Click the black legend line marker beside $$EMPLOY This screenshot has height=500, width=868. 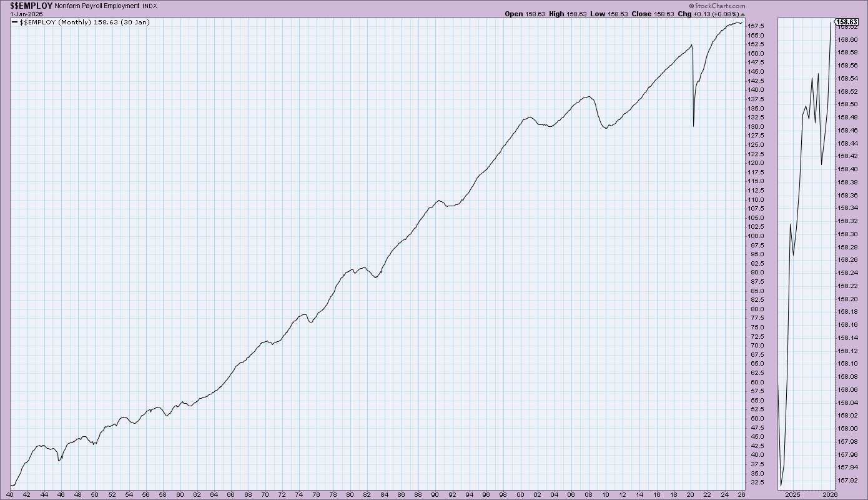click(x=15, y=22)
